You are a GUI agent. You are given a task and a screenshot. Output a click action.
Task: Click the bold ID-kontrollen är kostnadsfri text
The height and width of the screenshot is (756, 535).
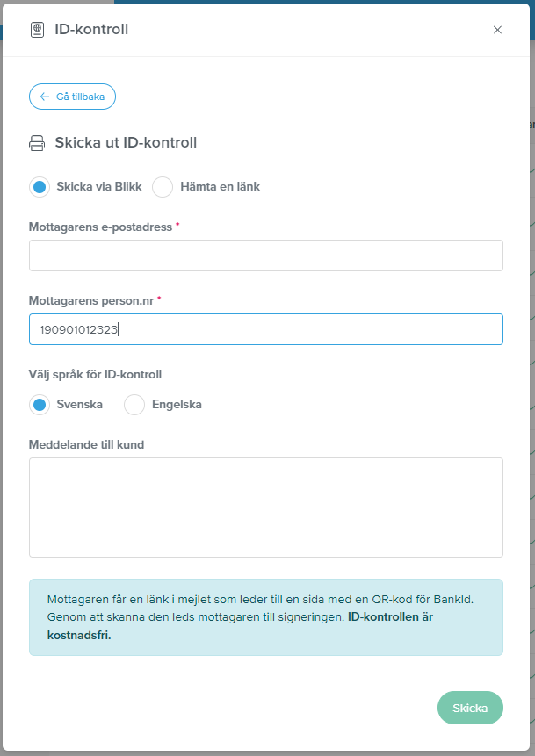[240, 626]
